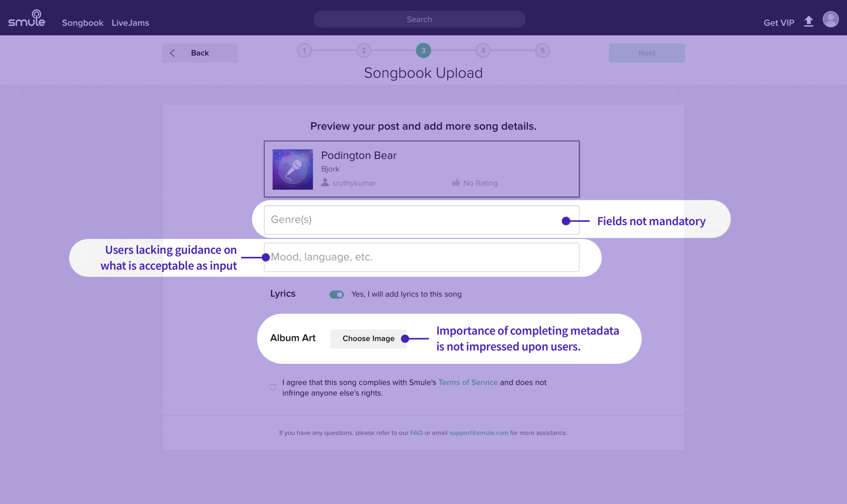
Task: Click the back chevron arrow icon
Action: coord(172,53)
